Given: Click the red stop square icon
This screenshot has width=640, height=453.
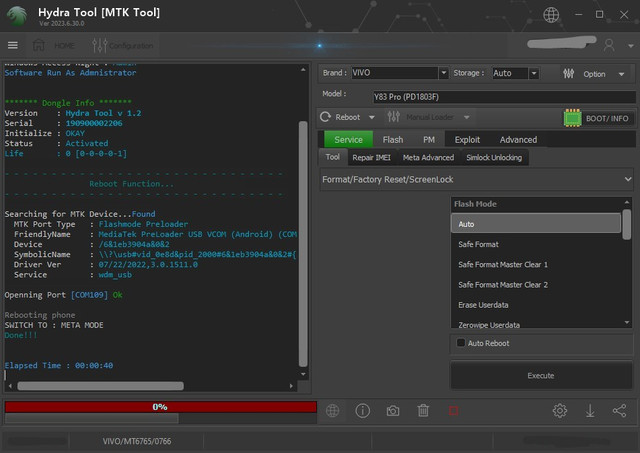Looking at the screenshot, I should pyautogui.click(x=453, y=411).
